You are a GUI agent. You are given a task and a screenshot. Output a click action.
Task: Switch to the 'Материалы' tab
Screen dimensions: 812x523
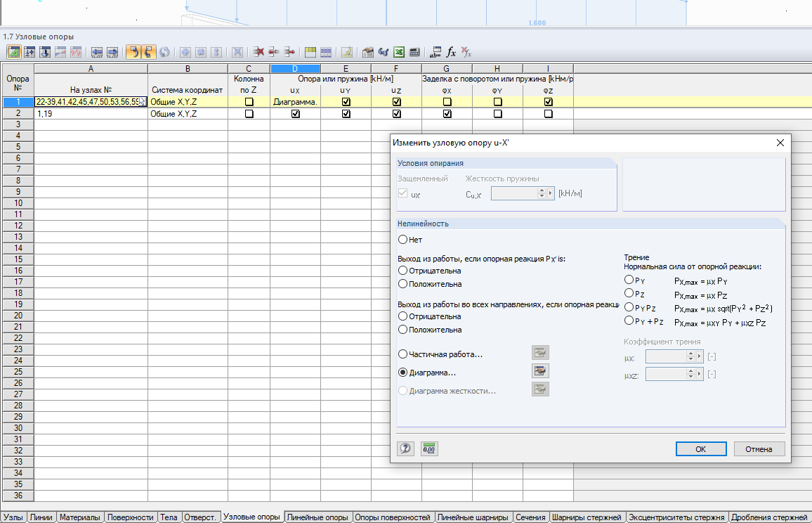(80, 517)
